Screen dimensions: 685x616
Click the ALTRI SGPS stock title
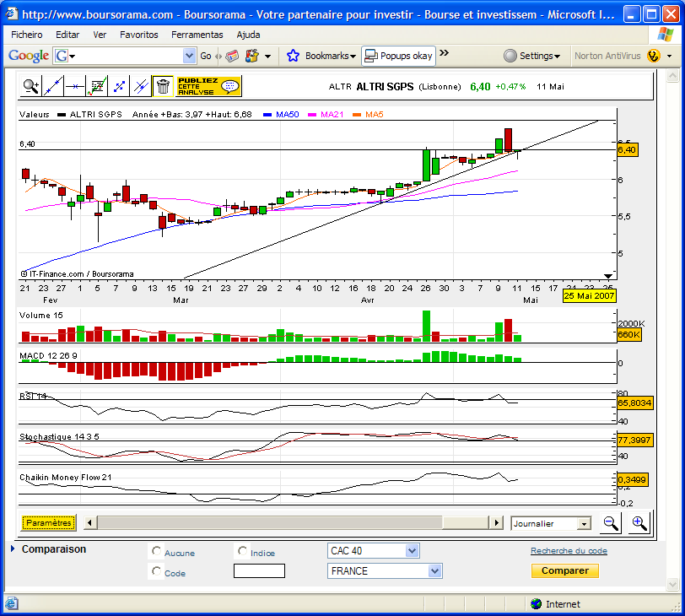(385, 87)
